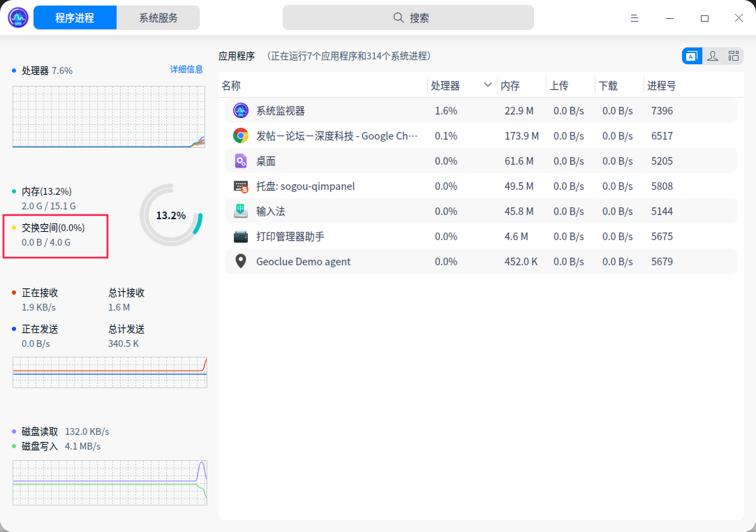The image size is (756, 532).
Task: Switch to the 系统服务 tab
Action: [x=158, y=18]
